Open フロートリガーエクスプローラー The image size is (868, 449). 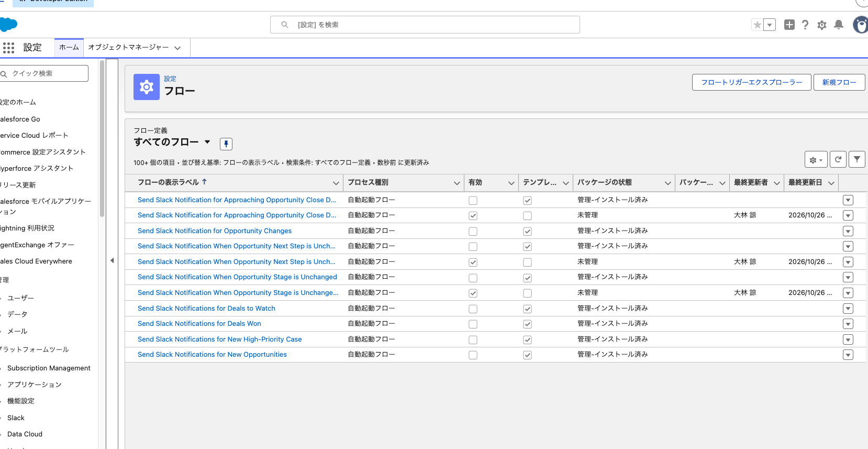coord(752,82)
